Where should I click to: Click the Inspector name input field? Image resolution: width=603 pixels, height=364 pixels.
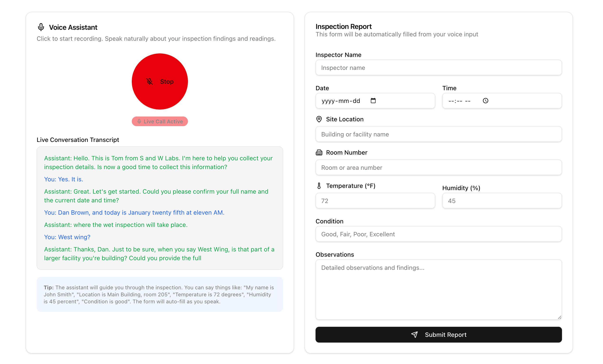pos(438,67)
